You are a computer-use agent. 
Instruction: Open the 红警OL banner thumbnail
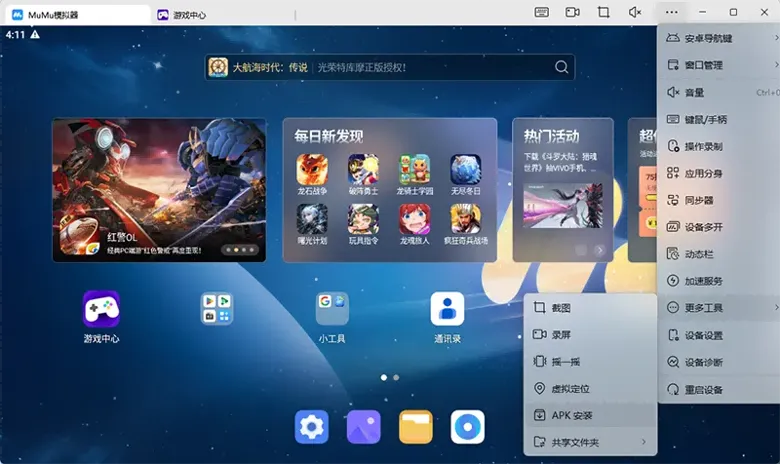[159, 190]
